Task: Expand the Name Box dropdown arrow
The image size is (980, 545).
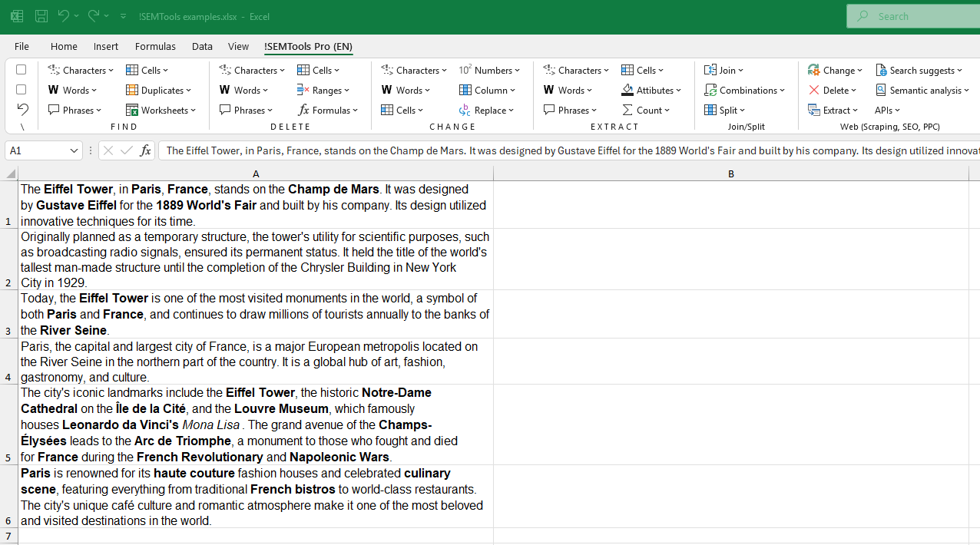Action: tap(74, 150)
